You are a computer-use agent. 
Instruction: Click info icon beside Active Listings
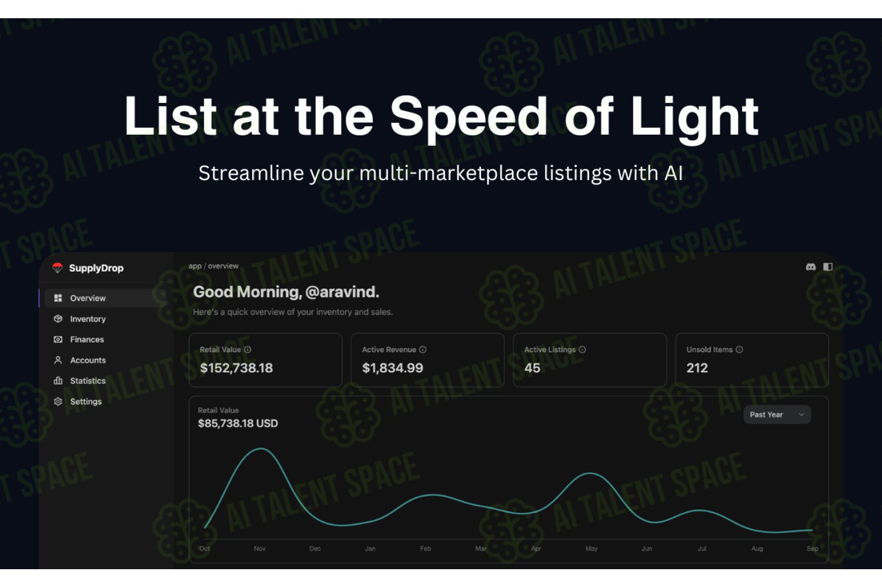(x=582, y=349)
